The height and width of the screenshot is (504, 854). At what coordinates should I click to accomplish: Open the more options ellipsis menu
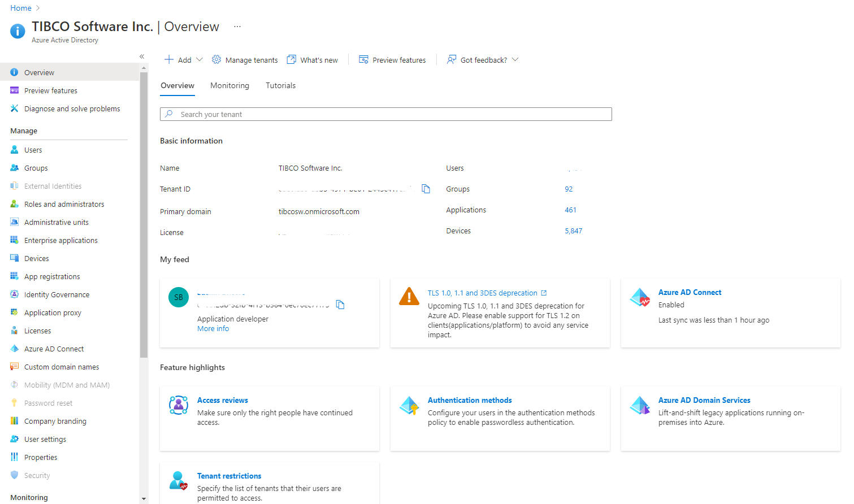coord(237,27)
